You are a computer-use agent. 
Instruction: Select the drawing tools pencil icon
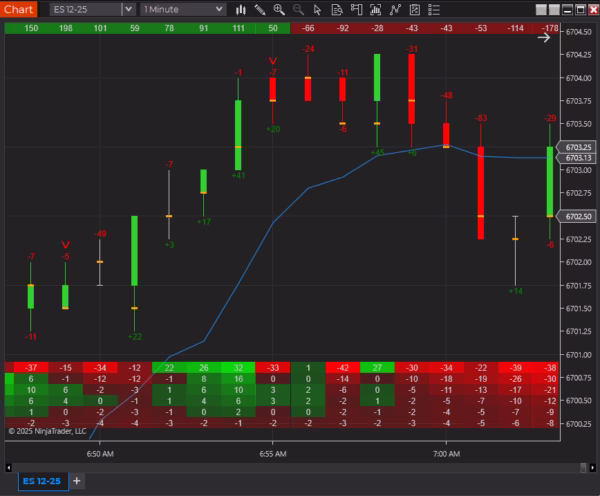(x=260, y=9)
